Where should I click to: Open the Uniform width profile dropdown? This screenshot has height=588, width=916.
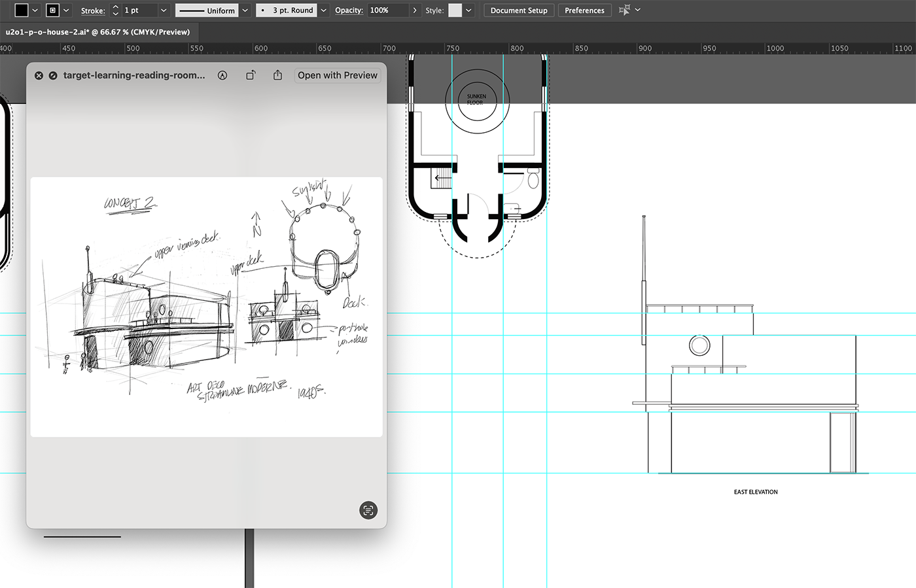coord(245,10)
